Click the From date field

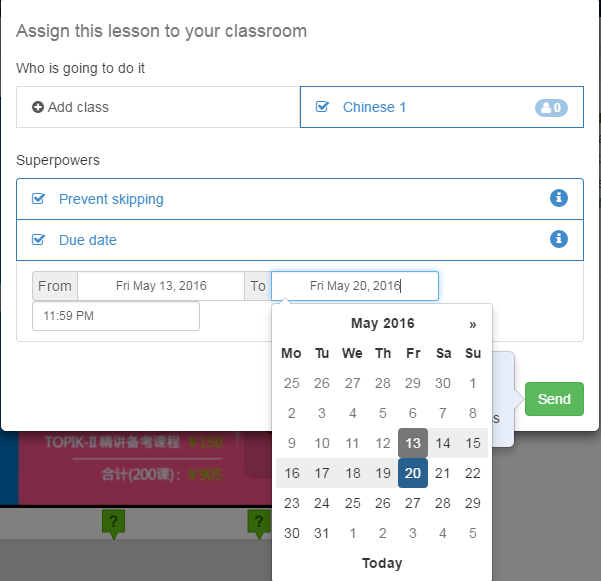click(161, 286)
